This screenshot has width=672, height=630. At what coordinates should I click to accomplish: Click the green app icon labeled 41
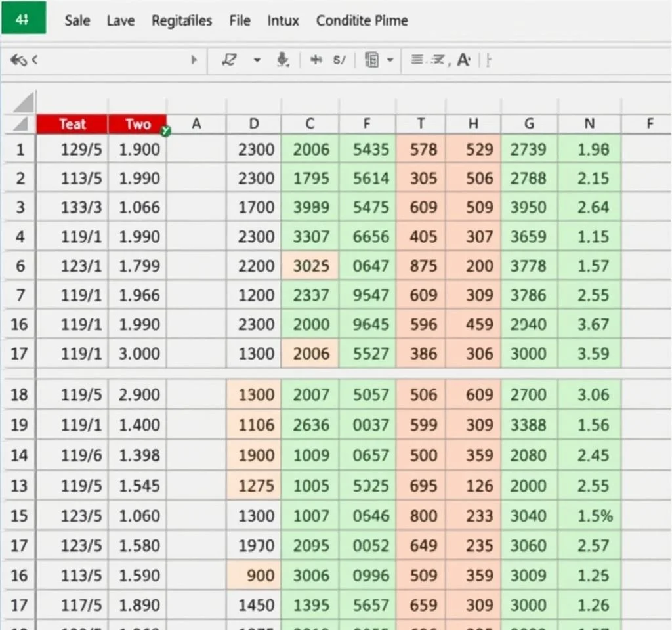23,18
